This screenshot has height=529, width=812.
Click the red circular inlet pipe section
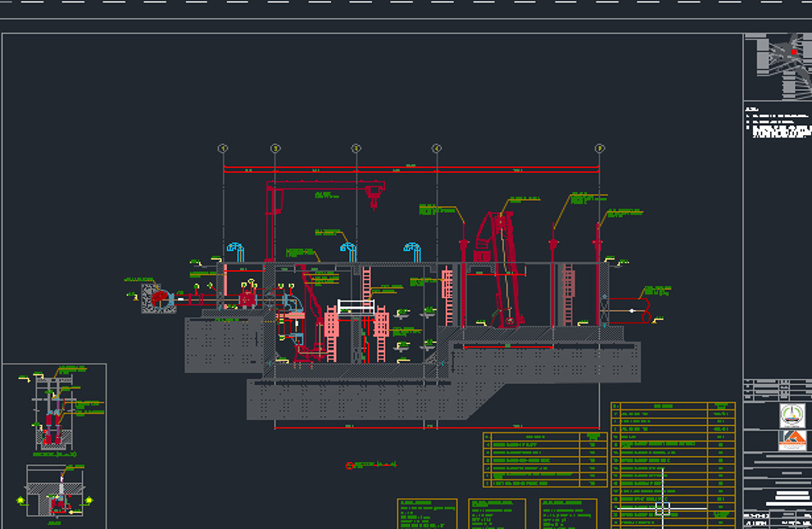(x=158, y=299)
